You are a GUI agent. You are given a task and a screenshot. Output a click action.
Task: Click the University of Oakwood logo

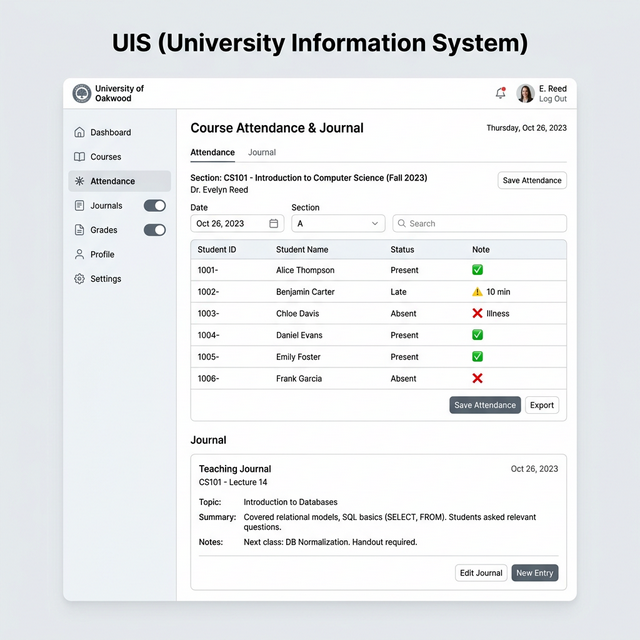coord(82,93)
